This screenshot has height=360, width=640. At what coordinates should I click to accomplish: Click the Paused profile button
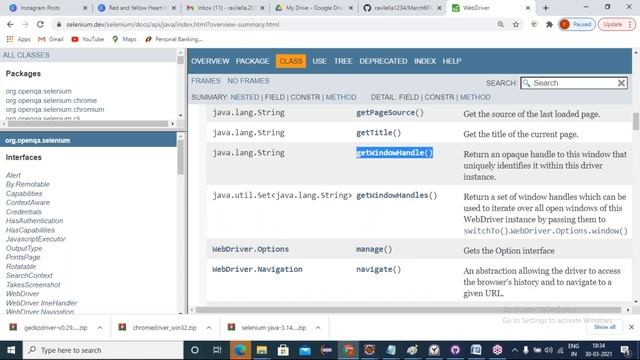(577, 24)
